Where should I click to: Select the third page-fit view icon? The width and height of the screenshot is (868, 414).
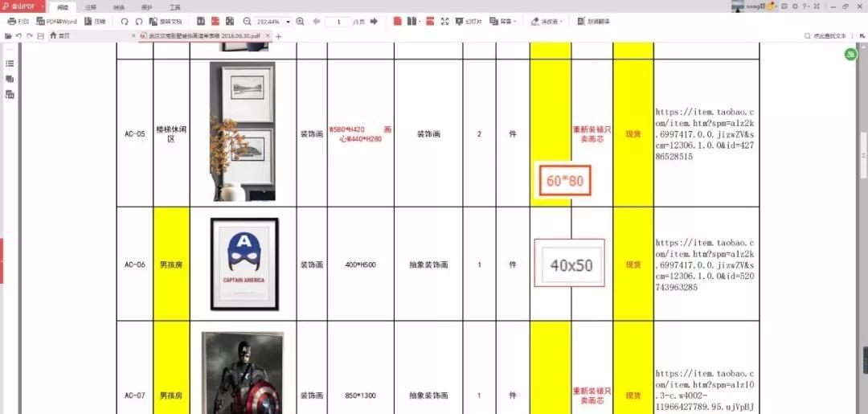point(230,21)
